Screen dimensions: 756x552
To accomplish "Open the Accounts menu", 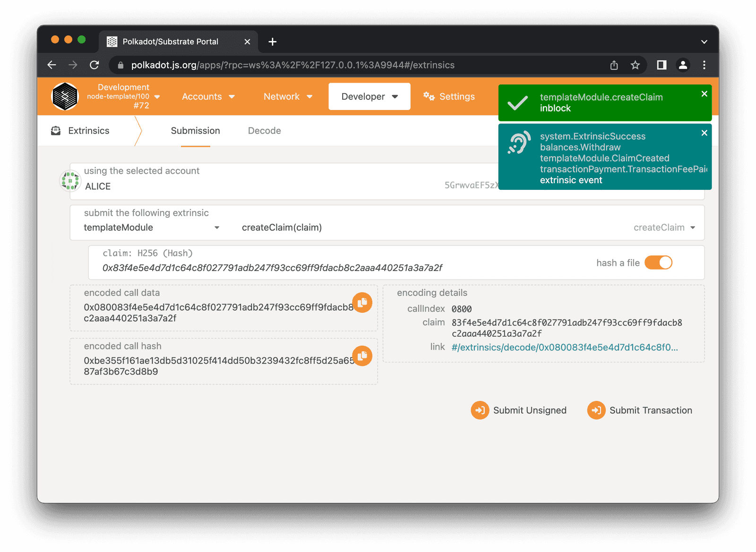I will click(x=208, y=97).
